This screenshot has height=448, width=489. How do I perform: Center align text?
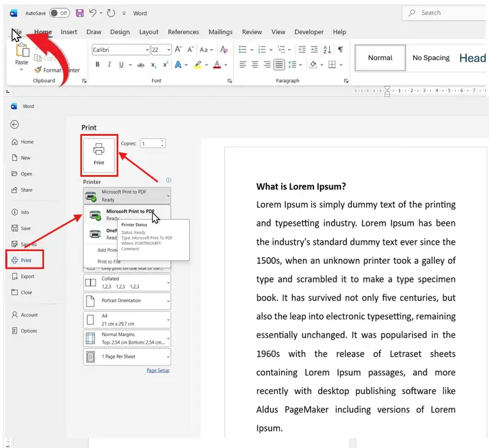click(255, 64)
